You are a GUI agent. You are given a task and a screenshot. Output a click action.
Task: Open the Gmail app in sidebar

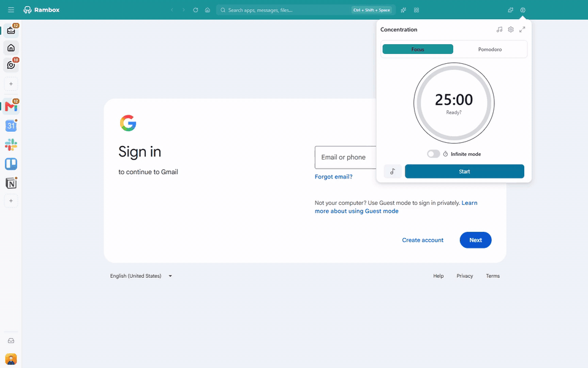point(11,107)
